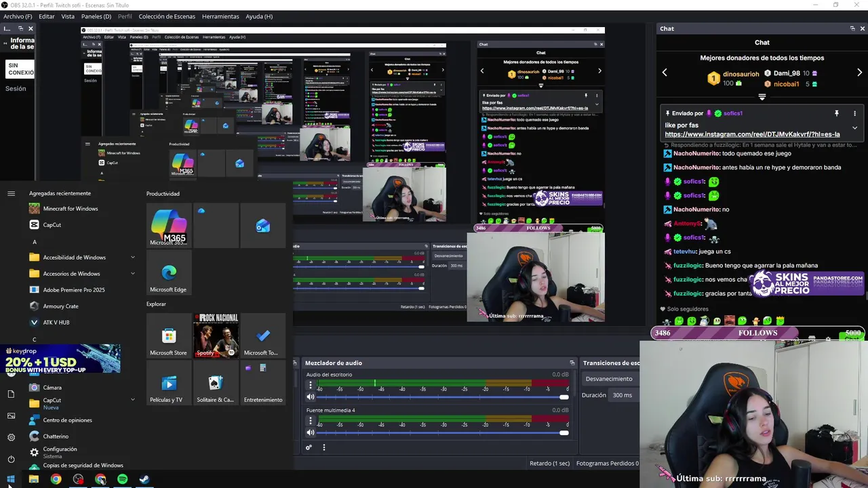Open Adobe Premiere Pro 2025

click(74, 290)
